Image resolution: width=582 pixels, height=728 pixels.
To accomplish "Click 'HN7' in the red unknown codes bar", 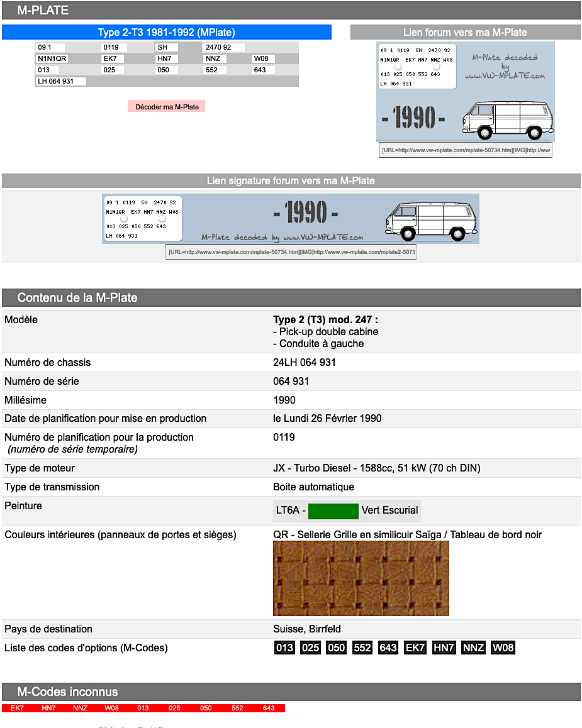I will [49, 708].
